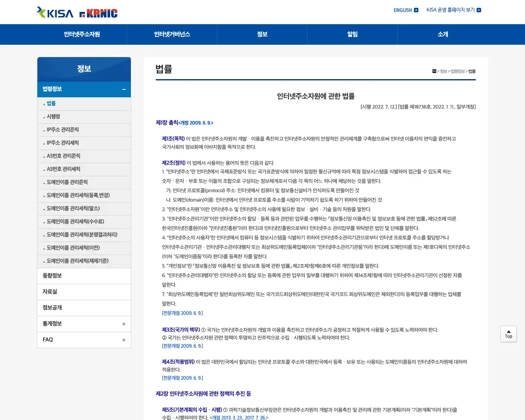The image size is (525, 420).
Task: Click plus icon beside KISA 운영 홈페이지 보기
Action: [x=479, y=10]
